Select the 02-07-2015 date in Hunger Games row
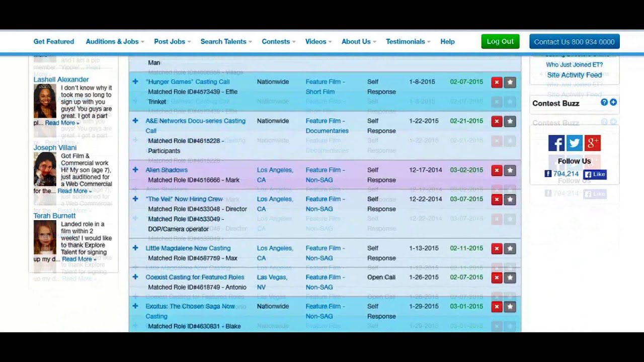 point(466,81)
